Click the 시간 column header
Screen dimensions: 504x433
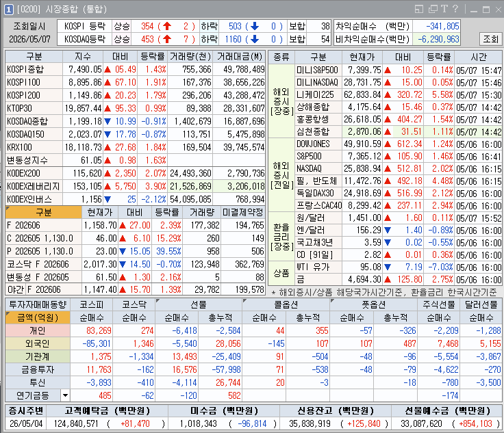(x=479, y=57)
